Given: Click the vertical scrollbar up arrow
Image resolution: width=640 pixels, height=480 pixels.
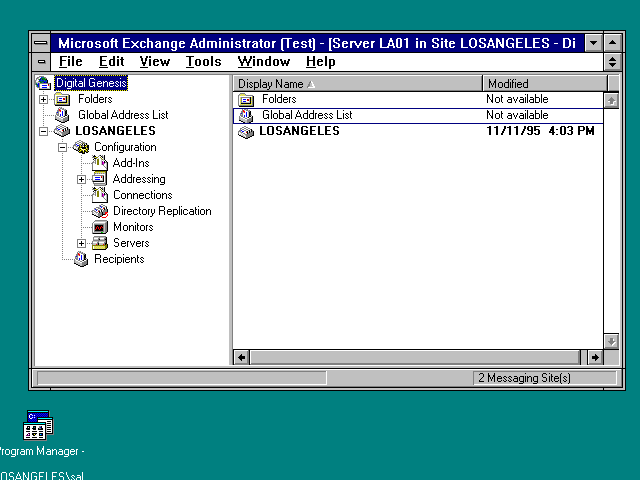Looking at the screenshot, I should tap(611, 100).
